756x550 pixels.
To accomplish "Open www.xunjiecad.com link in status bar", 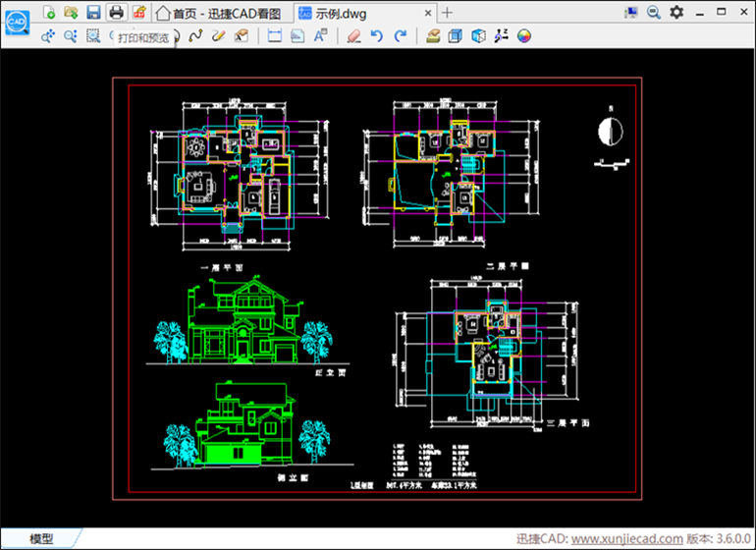I will (626, 539).
